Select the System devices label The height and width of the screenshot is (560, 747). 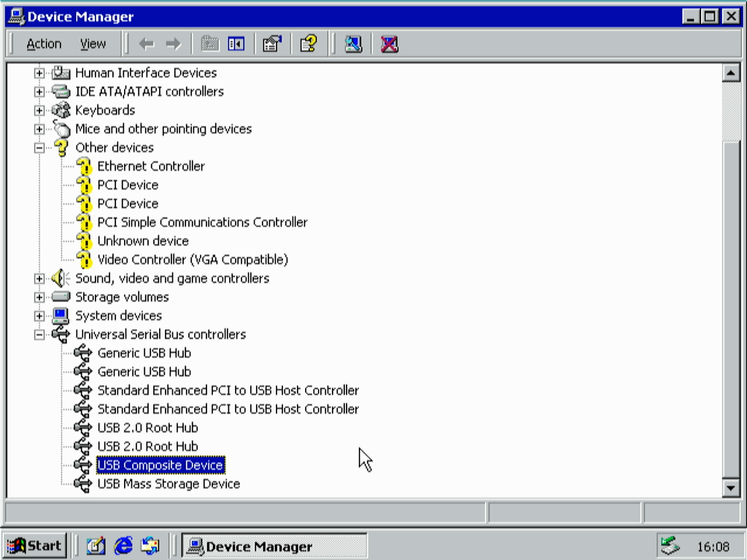[119, 316]
